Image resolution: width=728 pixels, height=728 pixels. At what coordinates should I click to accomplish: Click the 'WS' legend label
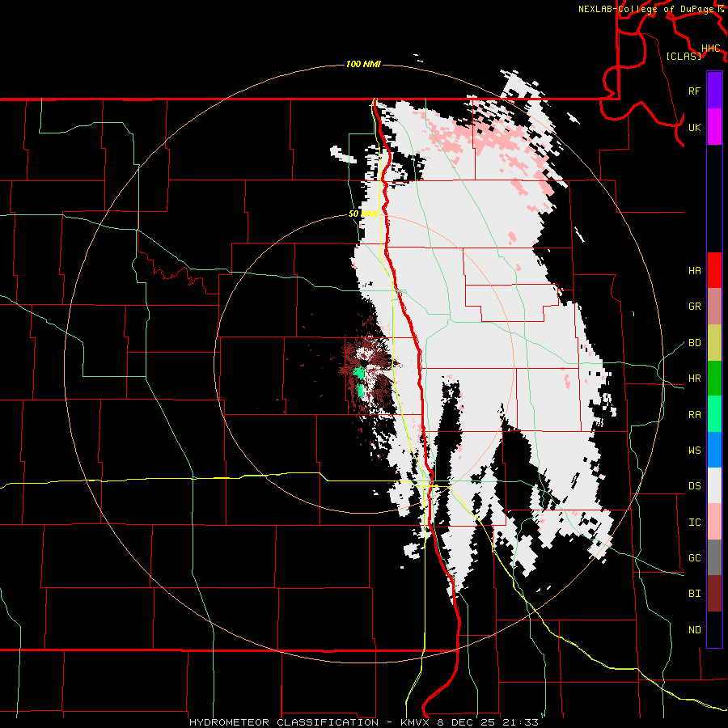click(694, 451)
